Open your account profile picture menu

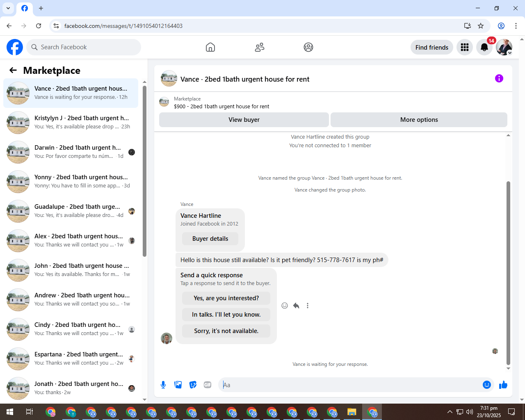coord(504,47)
